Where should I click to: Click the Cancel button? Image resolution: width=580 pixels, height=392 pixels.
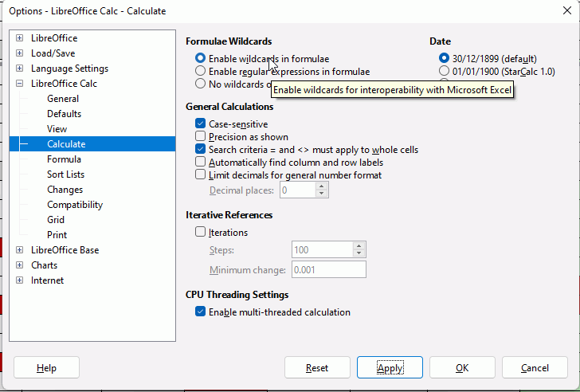pyautogui.click(x=535, y=367)
